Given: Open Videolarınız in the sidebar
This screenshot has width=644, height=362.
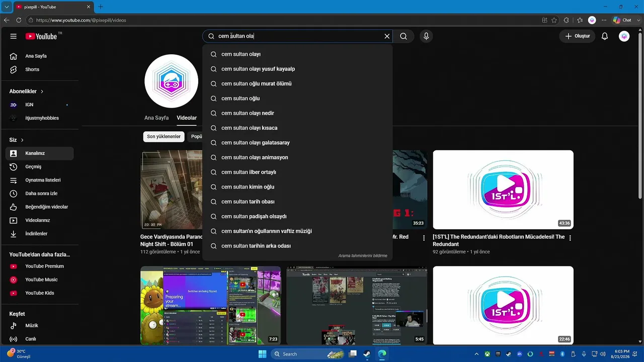Looking at the screenshot, I should point(39,220).
